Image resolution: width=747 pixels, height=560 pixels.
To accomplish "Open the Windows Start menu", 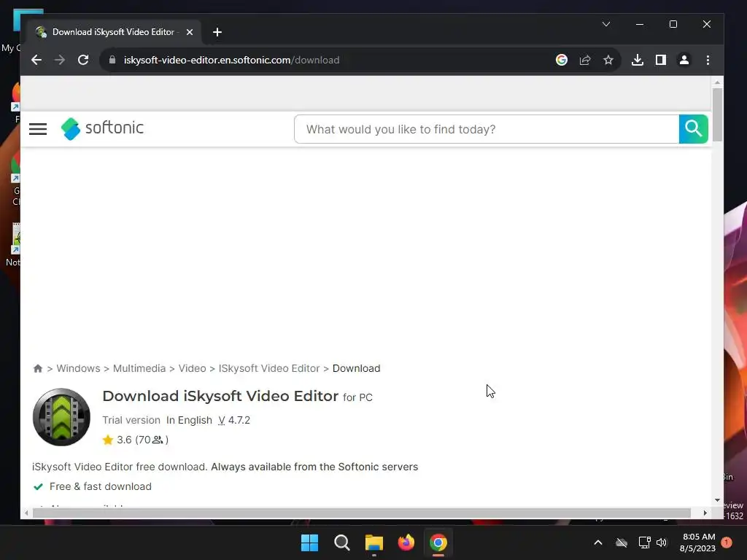I will point(309,542).
